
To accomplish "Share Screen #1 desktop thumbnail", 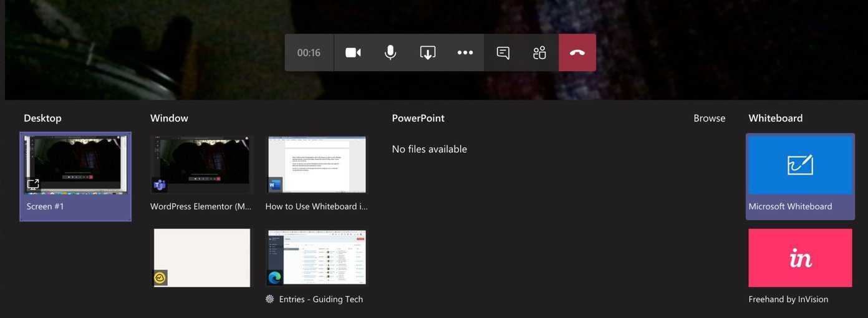I will click(x=75, y=165).
